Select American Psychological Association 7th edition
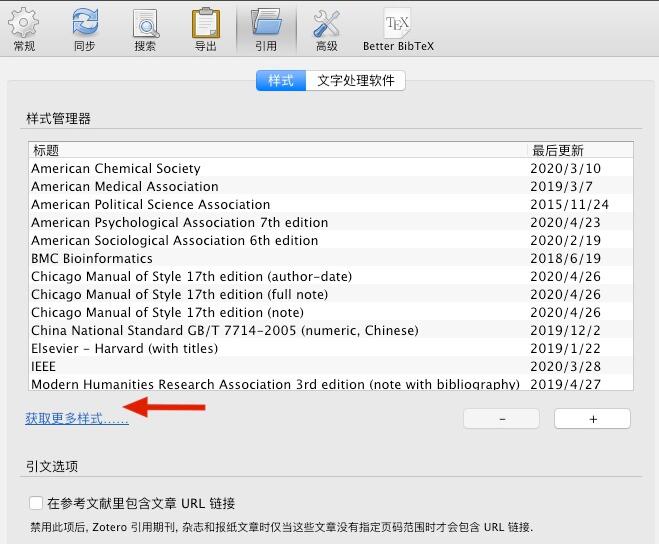Image resolution: width=659 pixels, height=544 pixels. [331, 222]
